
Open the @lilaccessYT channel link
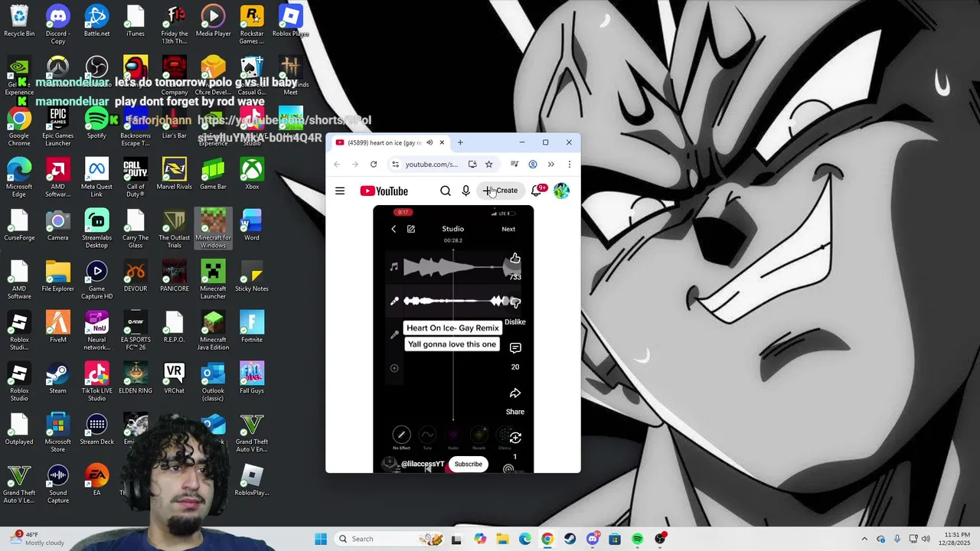423,464
